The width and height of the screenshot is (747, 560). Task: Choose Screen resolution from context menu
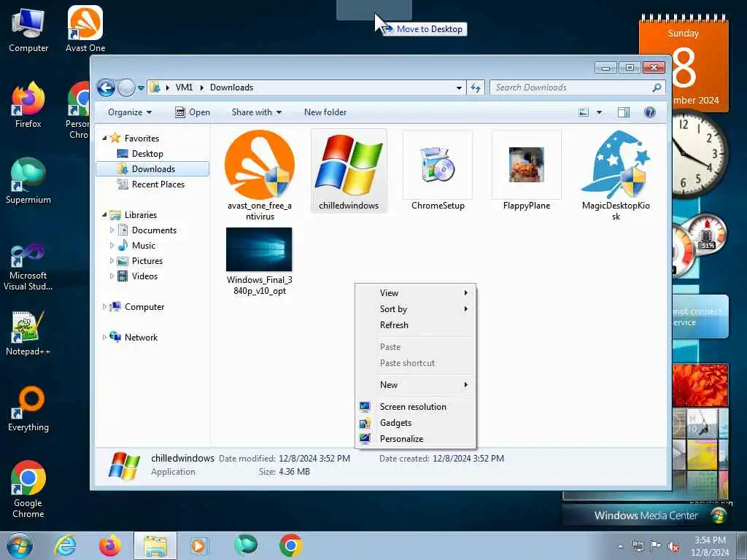click(415, 407)
